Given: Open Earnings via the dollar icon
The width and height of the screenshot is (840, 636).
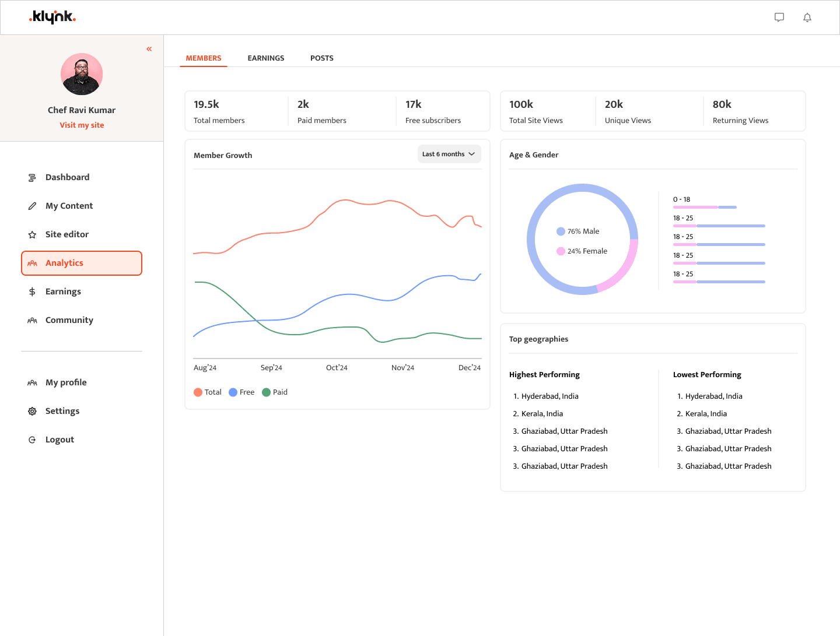Looking at the screenshot, I should (32, 291).
